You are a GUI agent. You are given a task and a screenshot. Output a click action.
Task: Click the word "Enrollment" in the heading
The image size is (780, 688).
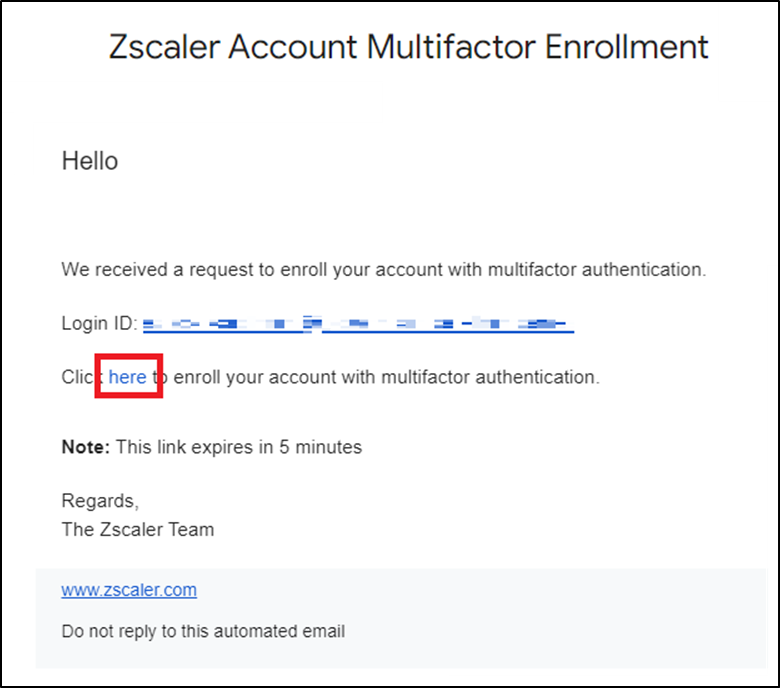[628, 47]
